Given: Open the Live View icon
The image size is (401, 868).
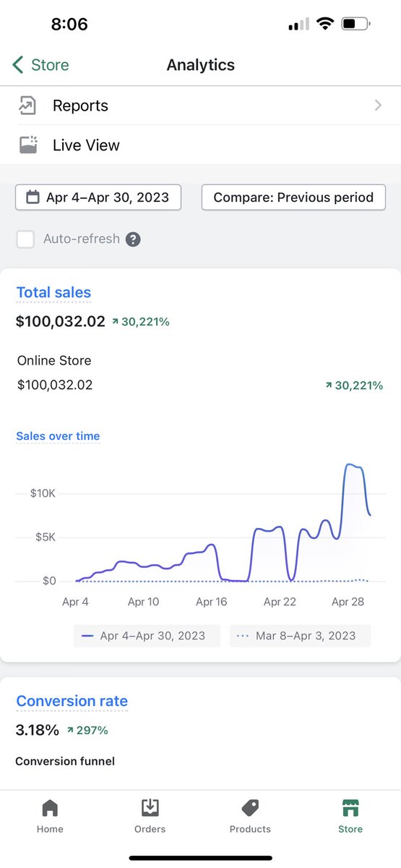Looking at the screenshot, I should coord(27,145).
